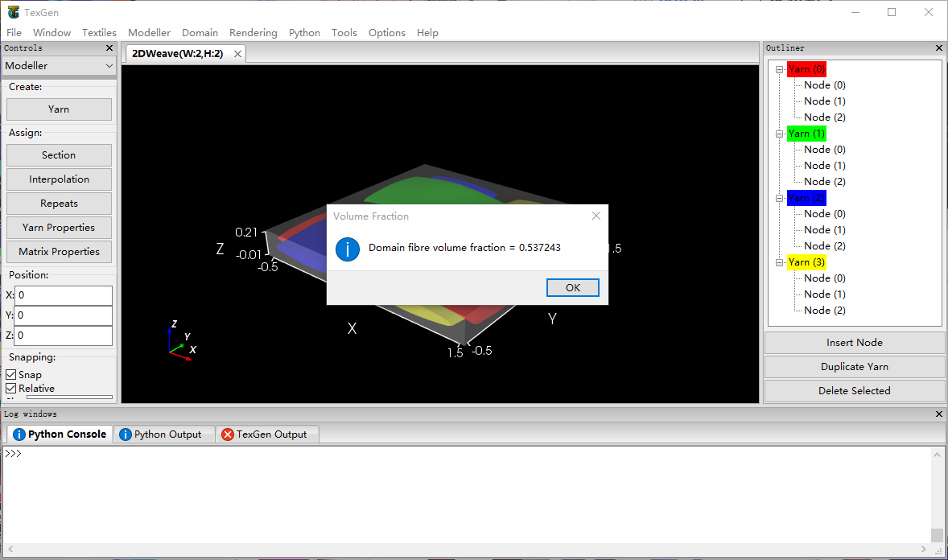
Task: Select Node (1) under Yarn (2)
Action: pyautogui.click(x=824, y=230)
